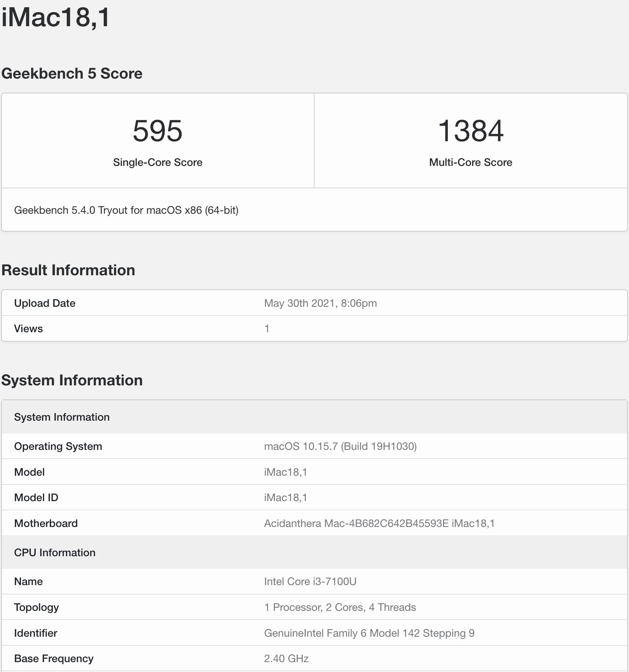Click the Single-Core Score label

(x=158, y=162)
